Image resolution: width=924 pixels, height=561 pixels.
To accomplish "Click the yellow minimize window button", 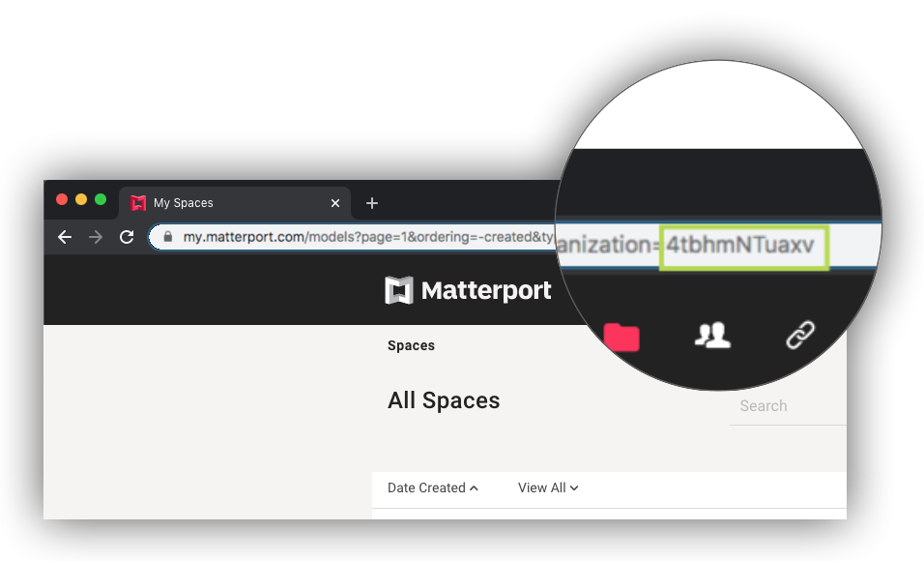I will pos(81,199).
